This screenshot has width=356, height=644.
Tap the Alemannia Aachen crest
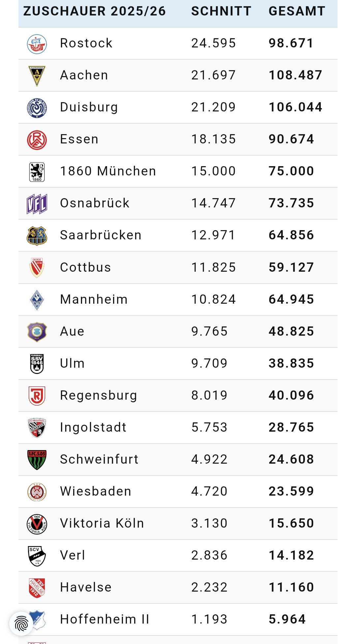point(37,76)
